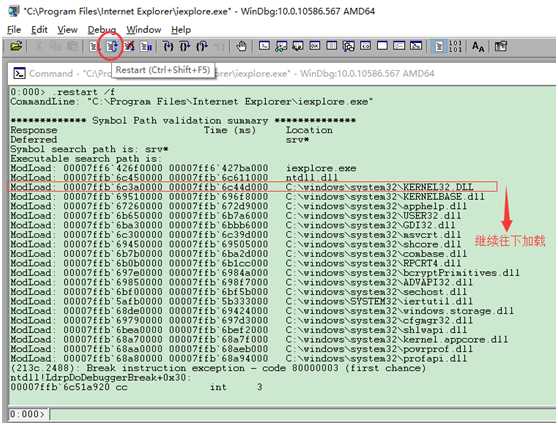Click the 'int 3' disassembly line

tap(136, 387)
